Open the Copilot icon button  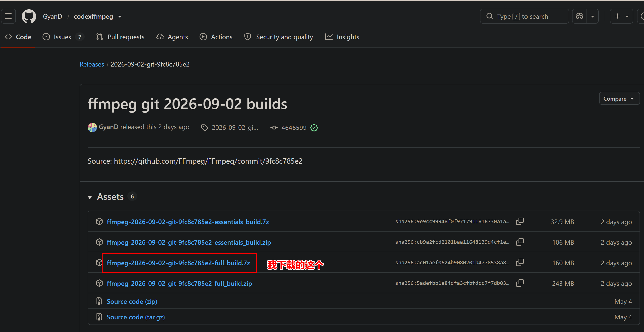click(580, 16)
